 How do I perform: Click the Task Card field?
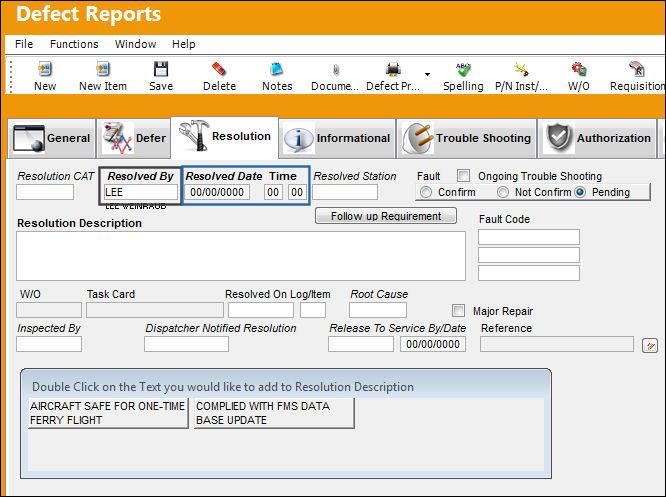[x=155, y=310]
